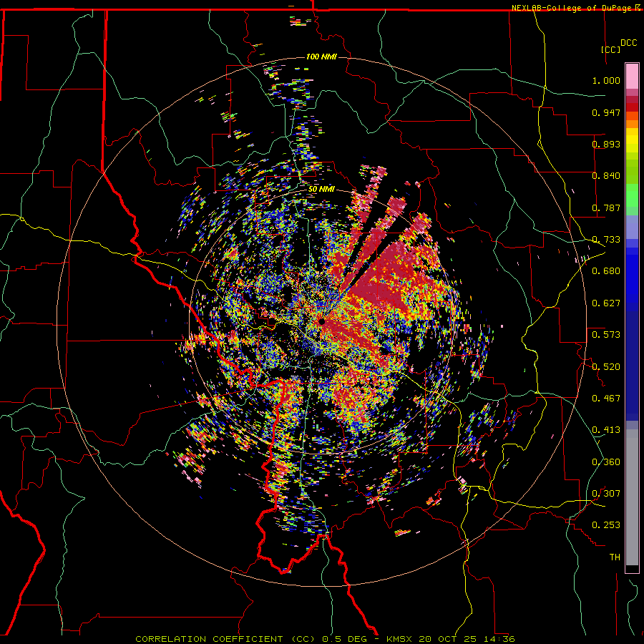The width and height of the screenshot is (644, 644).
Task: Click the 0.413 scale value
Action: point(606,430)
